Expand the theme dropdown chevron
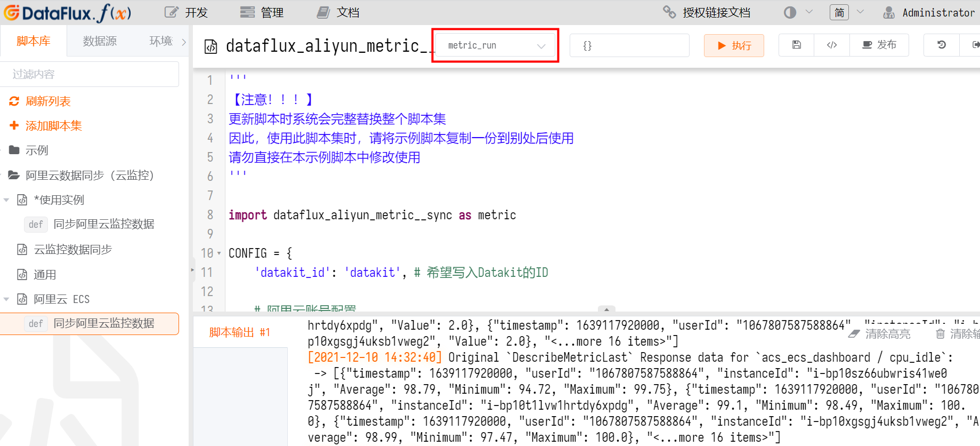 [809, 12]
